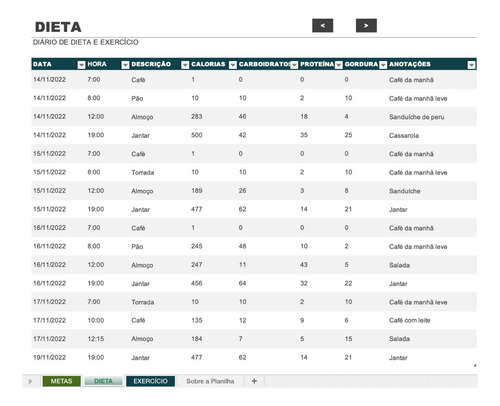Select the 10:00 time cell
The height and width of the screenshot is (406, 500).
[96, 320]
